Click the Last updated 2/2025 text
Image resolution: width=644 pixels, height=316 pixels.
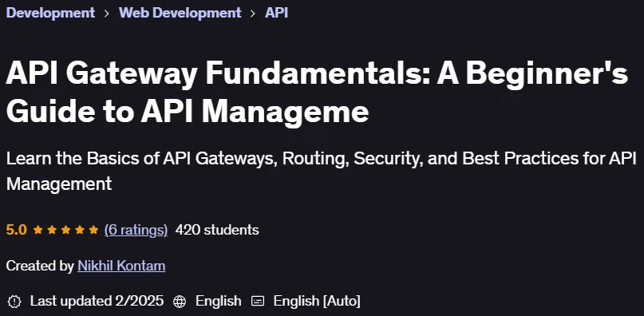point(97,301)
